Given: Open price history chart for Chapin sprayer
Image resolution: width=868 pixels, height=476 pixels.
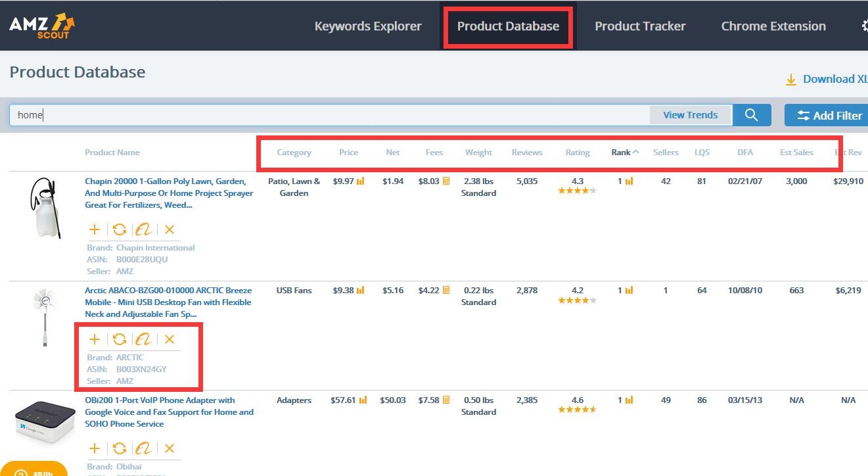Looking at the screenshot, I should (x=360, y=181).
